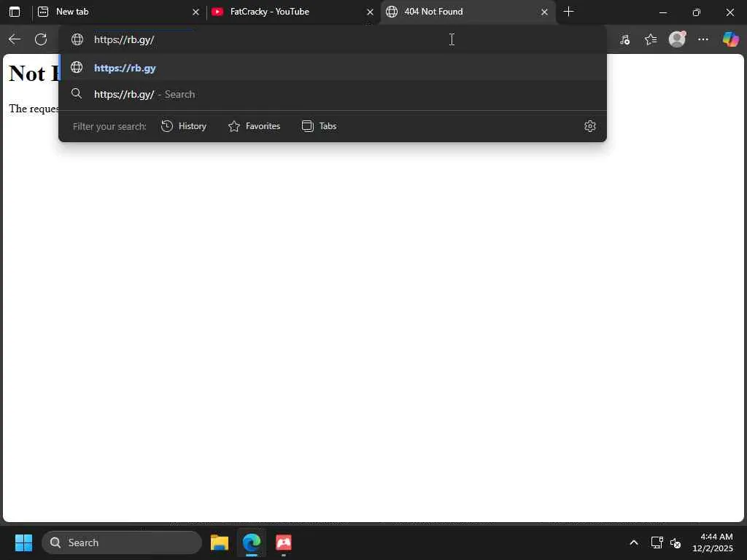Open the media control music icon

point(624,39)
